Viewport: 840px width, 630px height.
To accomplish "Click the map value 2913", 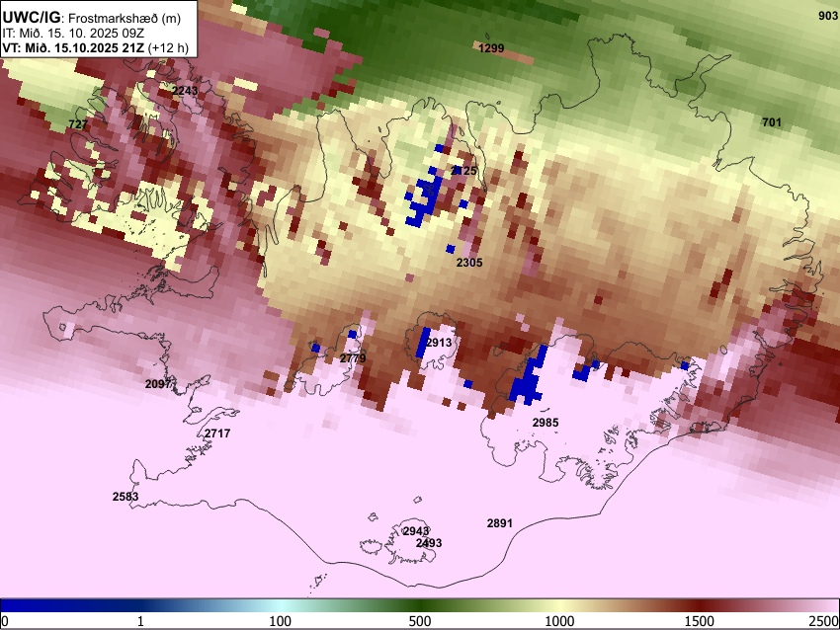I will point(439,342).
